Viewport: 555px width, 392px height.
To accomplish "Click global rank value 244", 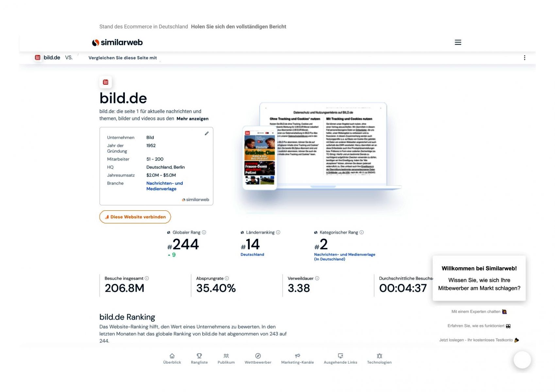I will [x=185, y=244].
